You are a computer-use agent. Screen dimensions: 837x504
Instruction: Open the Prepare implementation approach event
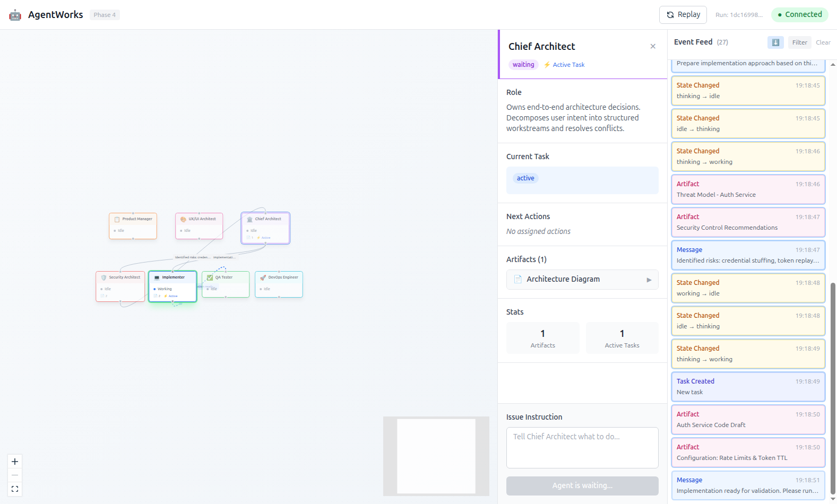(x=748, y=66)
